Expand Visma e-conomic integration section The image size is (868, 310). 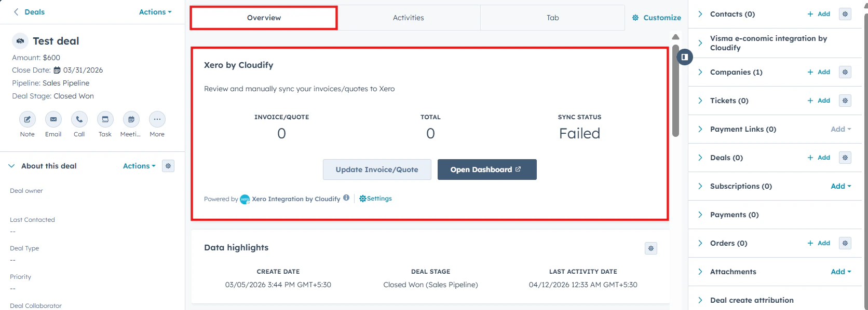tap(700, 43)
